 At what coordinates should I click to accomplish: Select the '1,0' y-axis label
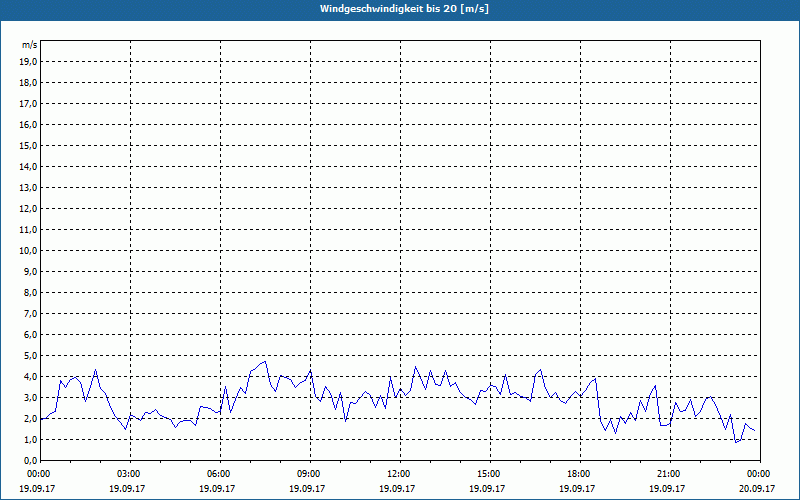pos(30,439)
